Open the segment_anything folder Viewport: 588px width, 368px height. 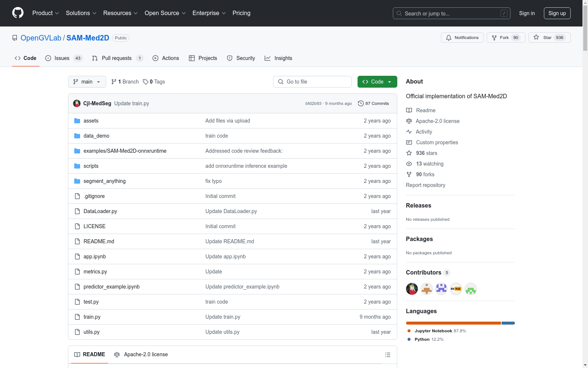click(104, 181)
